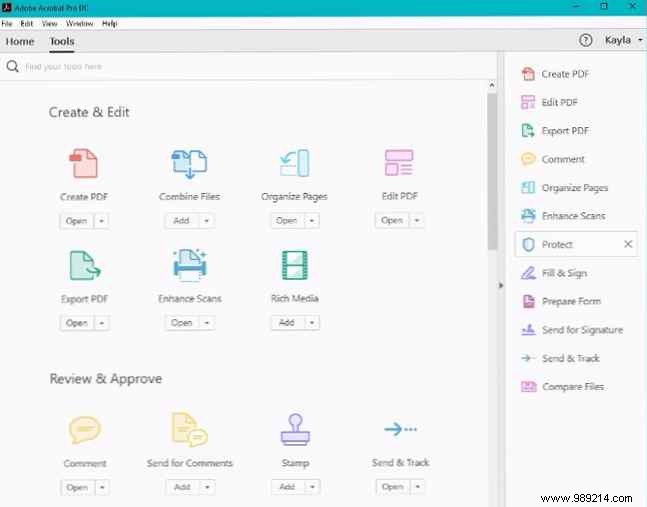Click Add button under Stamp
Screen dimensions: 647x507
coord(287,487)
